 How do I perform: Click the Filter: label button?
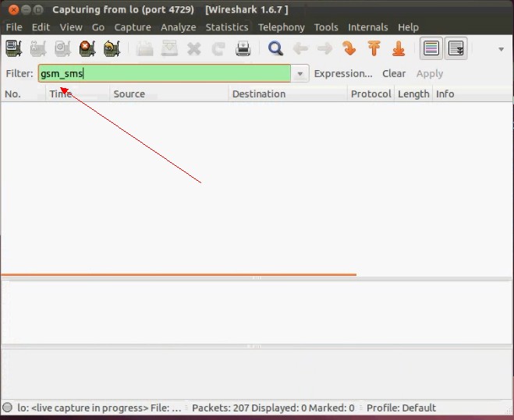19,73
